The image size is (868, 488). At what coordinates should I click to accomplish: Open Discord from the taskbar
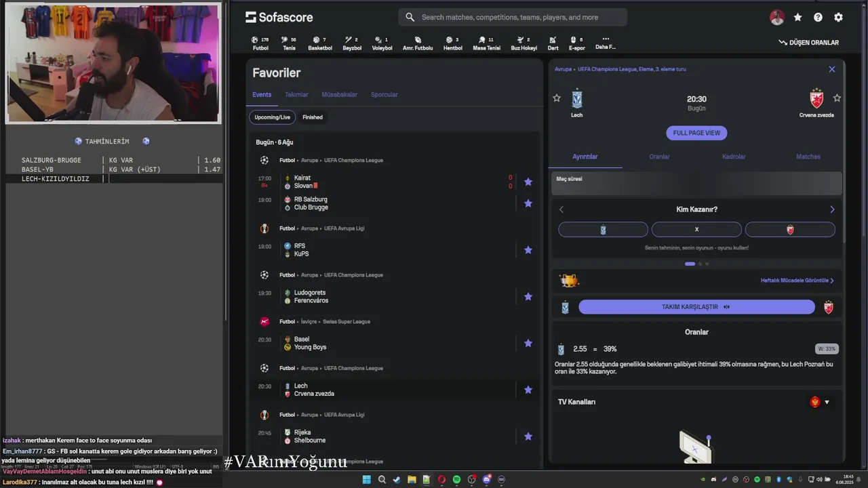click(486, 480)
